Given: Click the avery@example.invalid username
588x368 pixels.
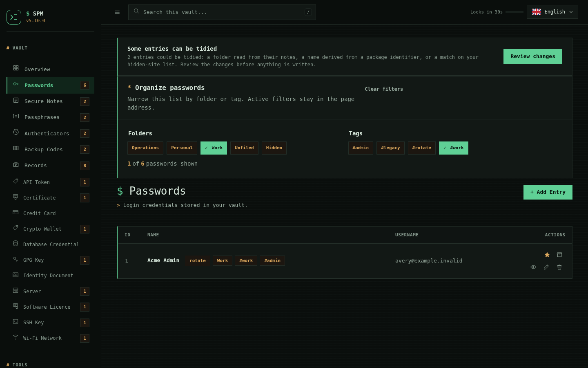Looking at the screenshot, I should point(429,261).
